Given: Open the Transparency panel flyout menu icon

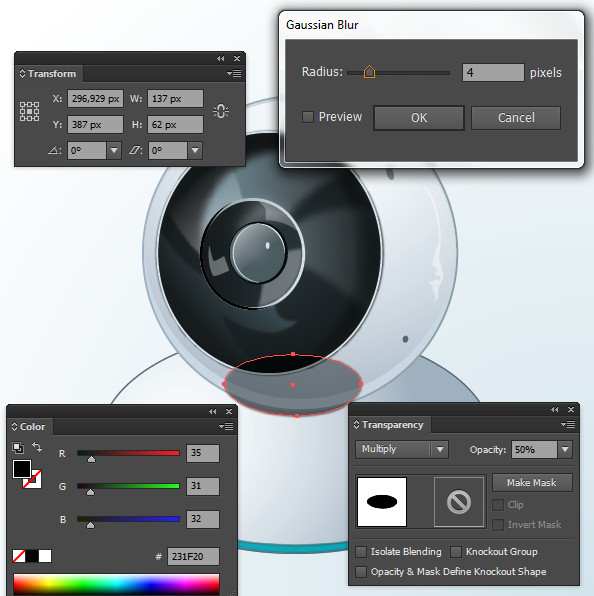Looking at the screenshot, I should tap(568, 424).
